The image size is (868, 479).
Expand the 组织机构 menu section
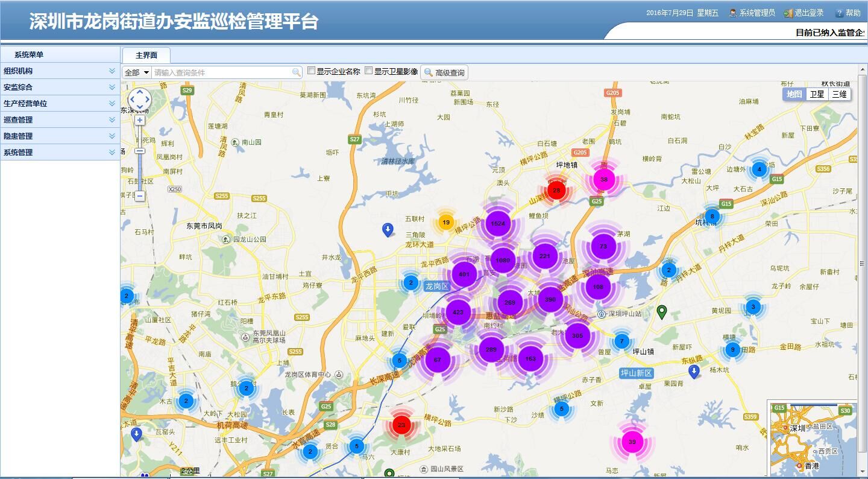point(60,71)
